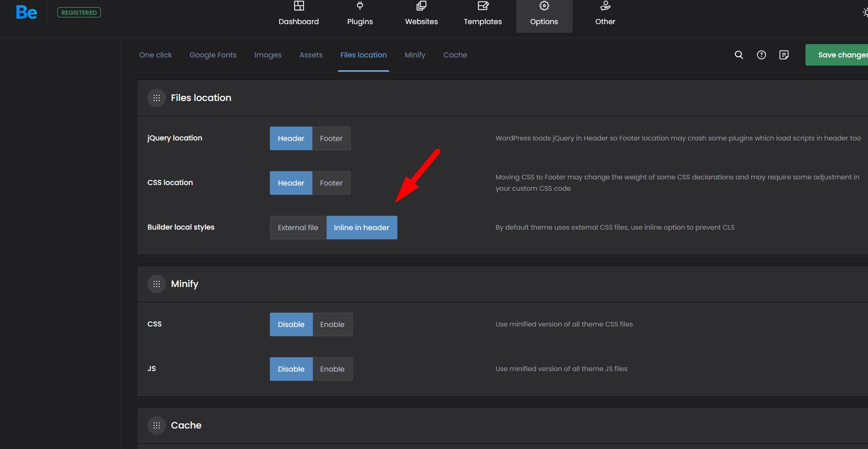Choose External file for Builder local styles
Screen dimensions: 868x449
click(298, 228)
